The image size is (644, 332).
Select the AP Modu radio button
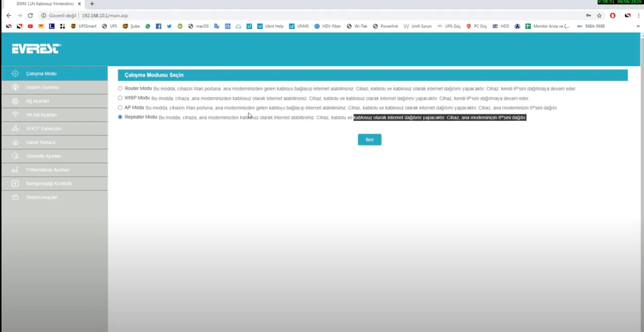[x=120, y=107]
